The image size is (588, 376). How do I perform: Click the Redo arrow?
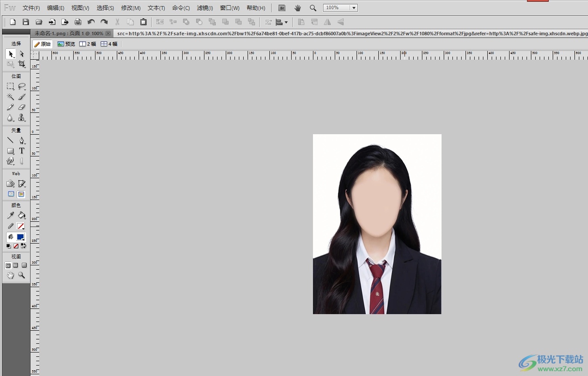(104, 22)
